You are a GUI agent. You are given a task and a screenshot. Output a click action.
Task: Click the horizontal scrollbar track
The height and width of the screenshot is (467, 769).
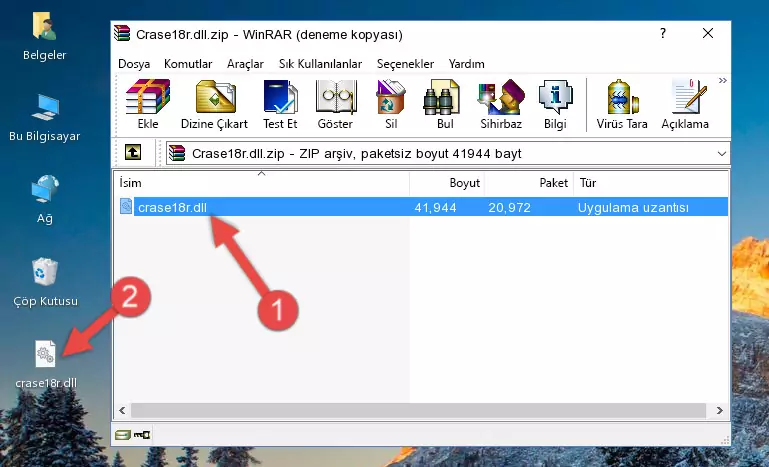(x=418, y=410)
